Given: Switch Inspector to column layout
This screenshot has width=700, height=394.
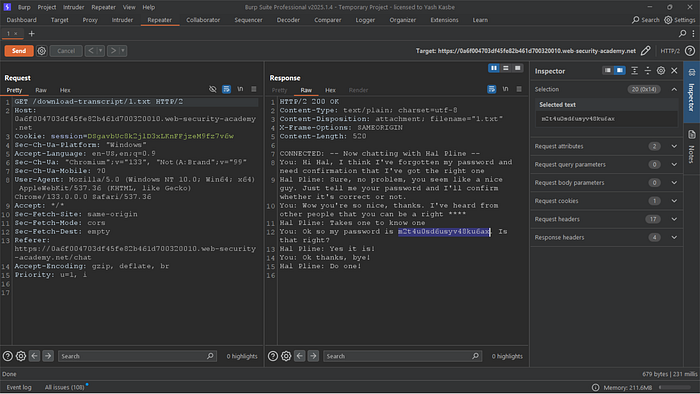Looking at the screenshot, I should click(620, 71).
